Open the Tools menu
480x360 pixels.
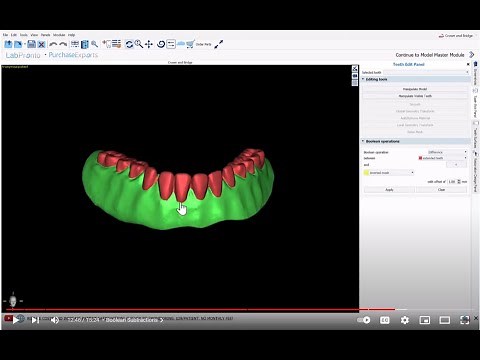point(24,35)
